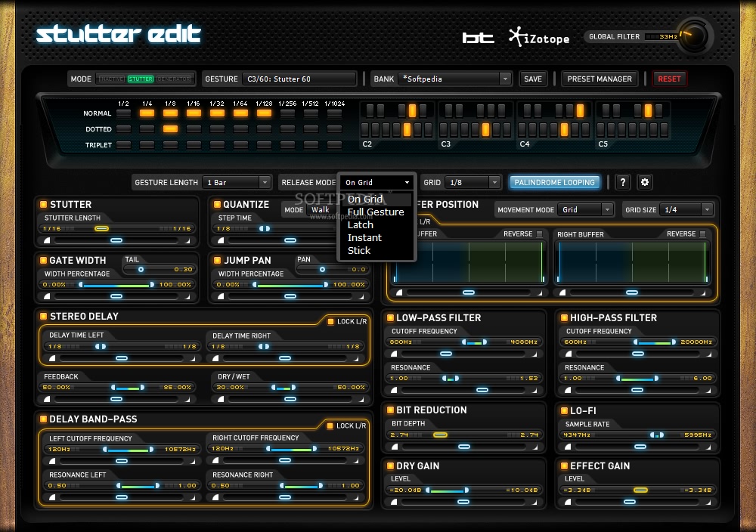Click the red Reset button
The image size is (756, 532).
pos(669,79)
